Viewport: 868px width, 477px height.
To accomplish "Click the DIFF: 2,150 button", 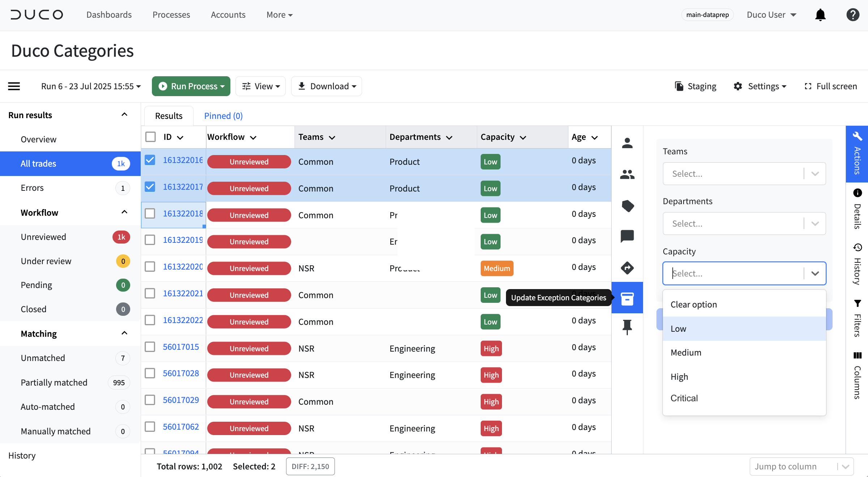I will pos(310,467).
